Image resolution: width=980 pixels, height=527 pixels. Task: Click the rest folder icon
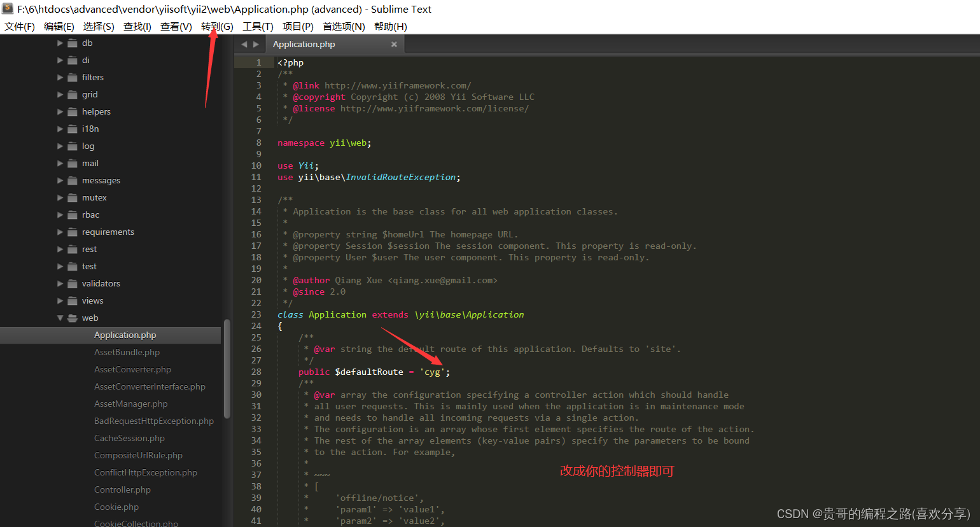73,249
